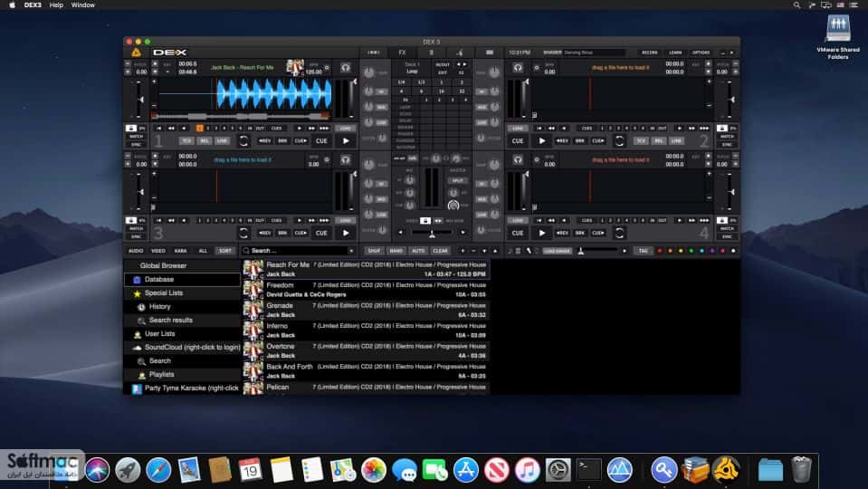Select the track 'Overtone'
Image resolution: width=868 pixels, height=489 pixels.
366,351
